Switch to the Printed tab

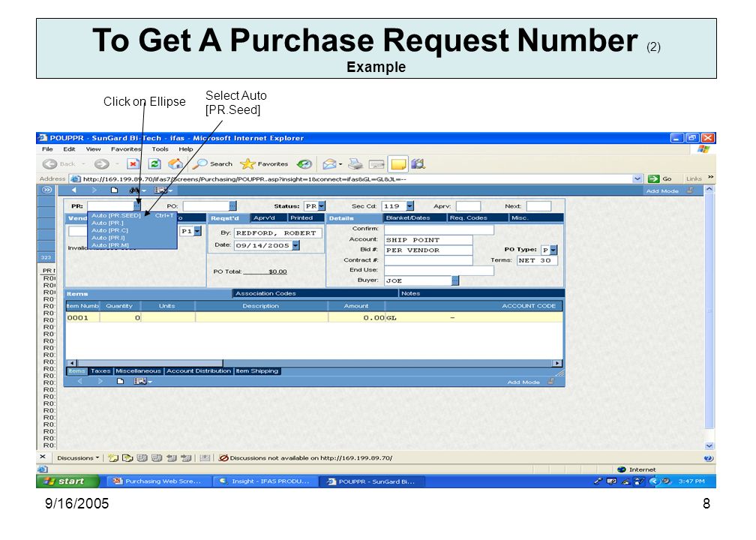pyautogui.click(x=301, y=218)
